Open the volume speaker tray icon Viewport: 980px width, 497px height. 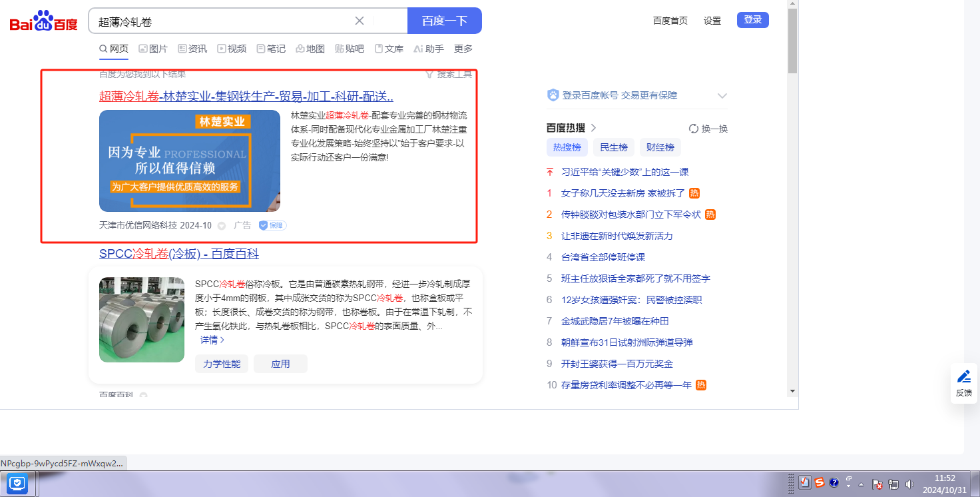coord(909,484)
